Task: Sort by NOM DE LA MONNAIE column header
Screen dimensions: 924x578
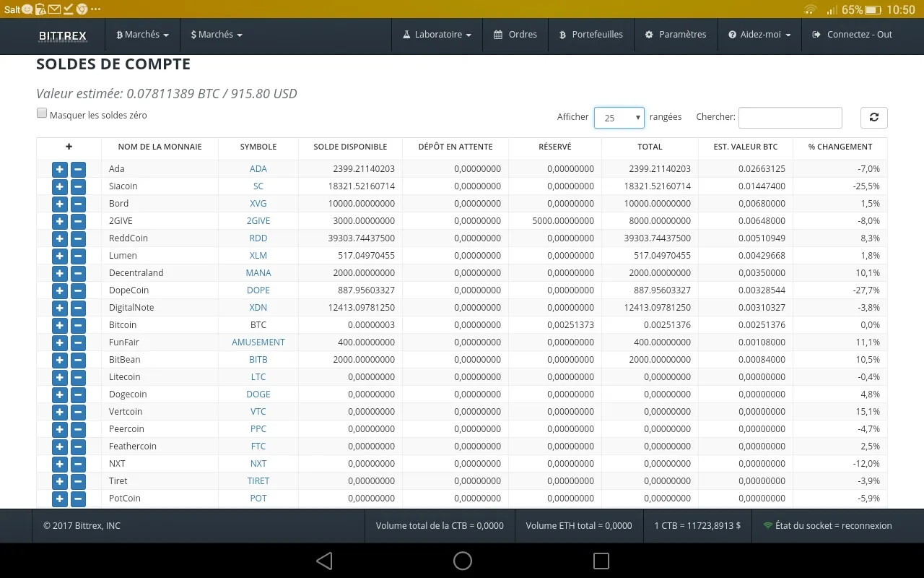Action: coord(160,147)
